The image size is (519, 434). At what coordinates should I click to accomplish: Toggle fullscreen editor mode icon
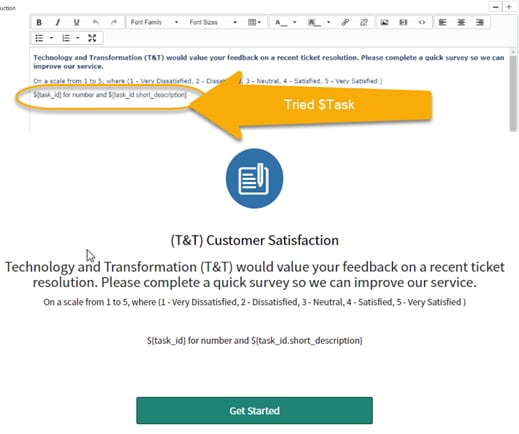[92, 38]
